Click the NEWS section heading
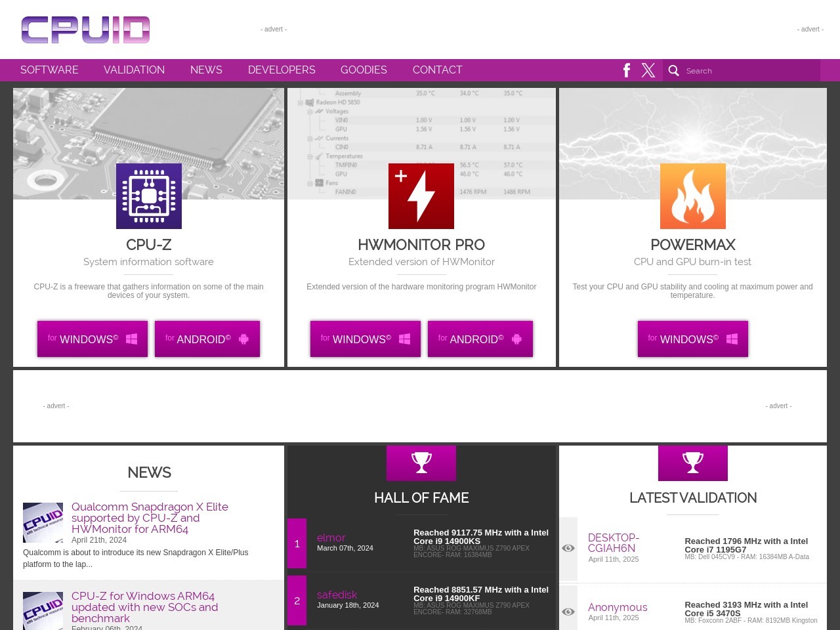This screenshot has width=840, height=630. click(x=149, y=472)
